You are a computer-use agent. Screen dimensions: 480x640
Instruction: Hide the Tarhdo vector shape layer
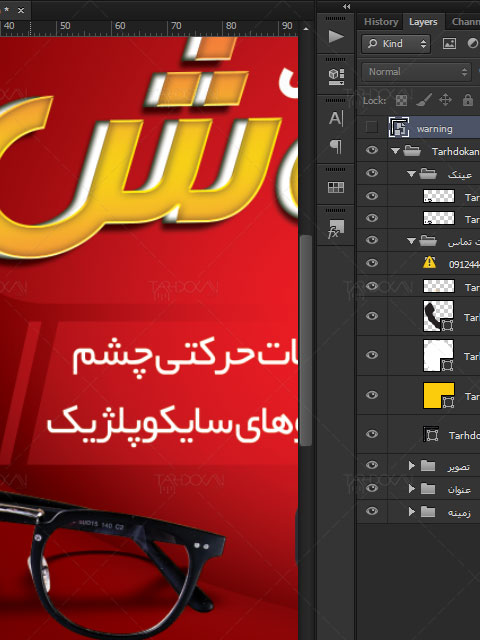click(371, 434)
